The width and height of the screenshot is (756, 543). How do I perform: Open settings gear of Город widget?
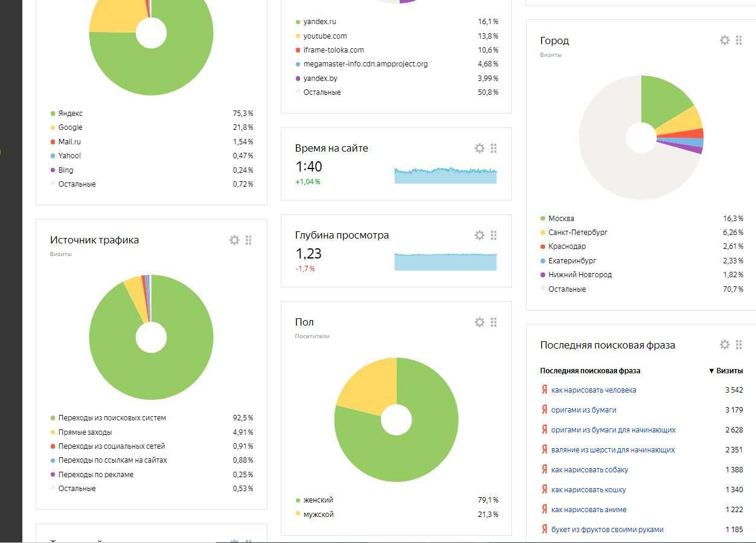click(x=725, y=40)
